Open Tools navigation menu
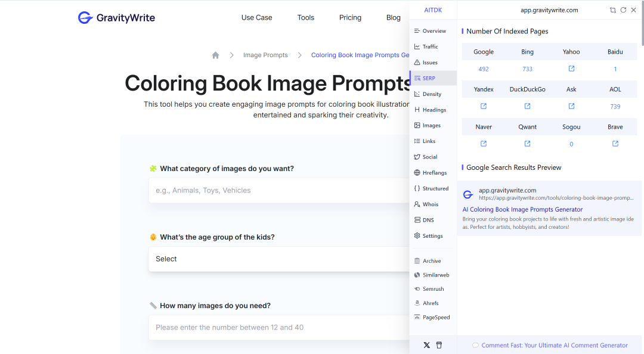This screenshot has height=354, width=644. click(305, 18)
